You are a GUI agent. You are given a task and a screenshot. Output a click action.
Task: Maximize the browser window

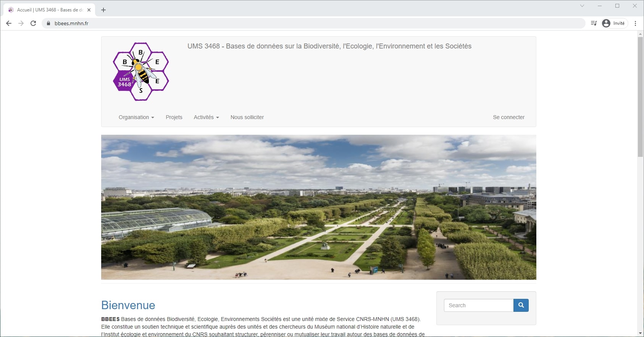tap(617, 6)
